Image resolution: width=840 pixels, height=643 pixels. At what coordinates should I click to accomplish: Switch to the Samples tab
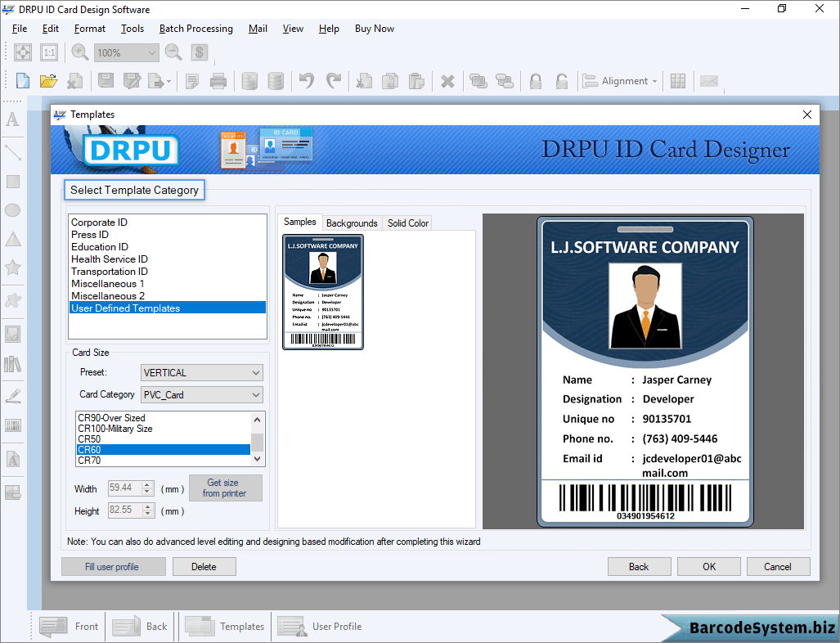[x=300, y=222]
